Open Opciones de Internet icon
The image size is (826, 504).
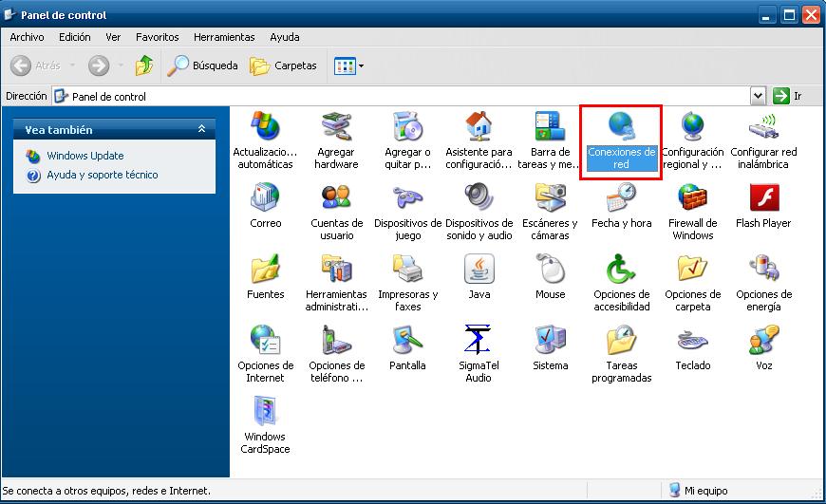(266, 340)
